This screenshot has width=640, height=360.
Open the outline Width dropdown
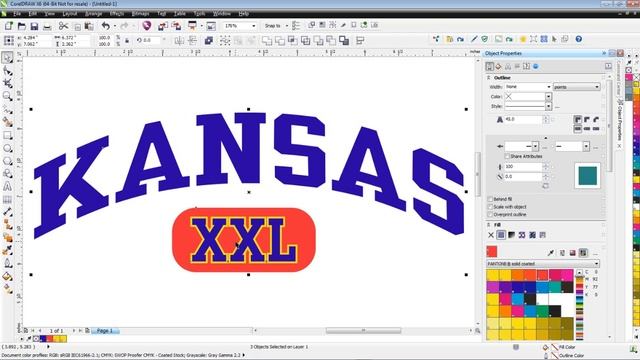pos(549,87)
